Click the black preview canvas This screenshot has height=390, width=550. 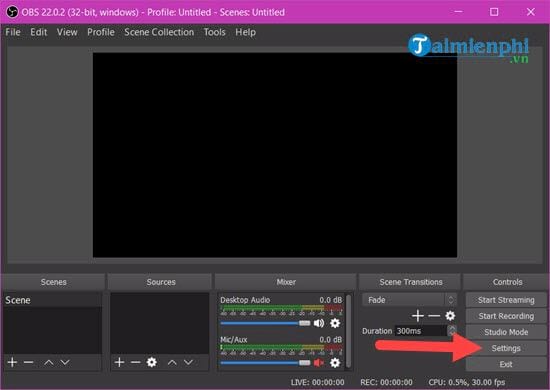point(275,155)
